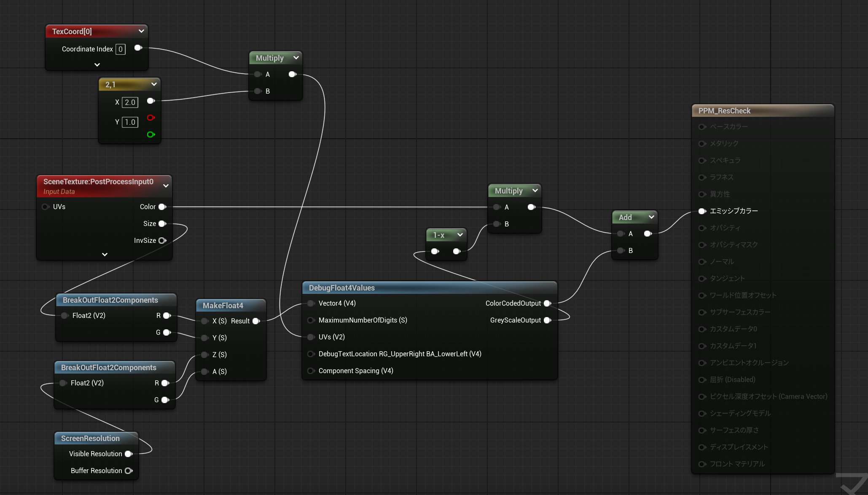Expand the bottom chevron of the SceneTexture node
Screen dimensions: 868x495
point(104,255)
